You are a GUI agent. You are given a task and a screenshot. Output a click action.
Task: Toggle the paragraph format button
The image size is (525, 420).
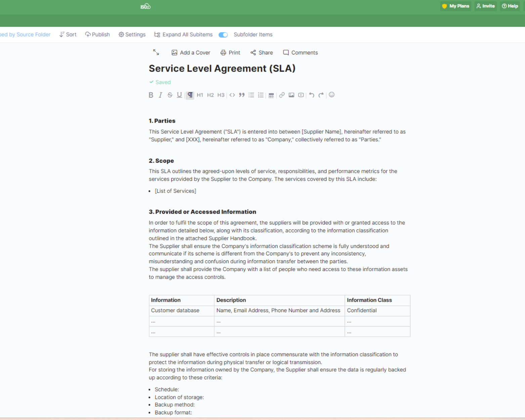tap(190, 95)
